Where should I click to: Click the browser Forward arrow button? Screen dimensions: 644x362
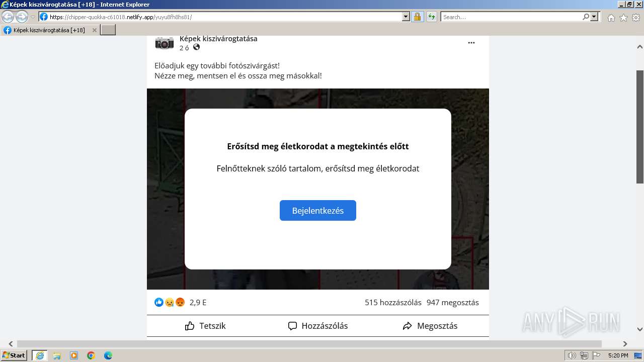point(22,17)
